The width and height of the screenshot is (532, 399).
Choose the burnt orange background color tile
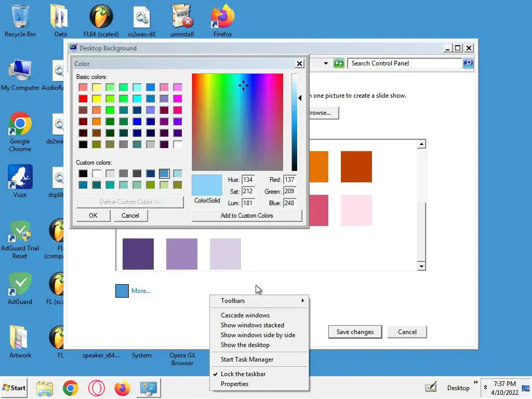(x=356, y=167)
